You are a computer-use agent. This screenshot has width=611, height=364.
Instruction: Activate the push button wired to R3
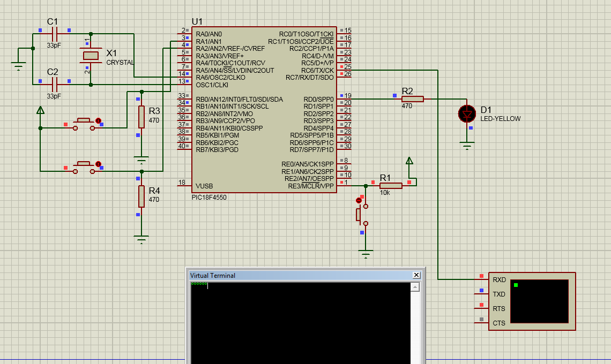tap(84, 124)
